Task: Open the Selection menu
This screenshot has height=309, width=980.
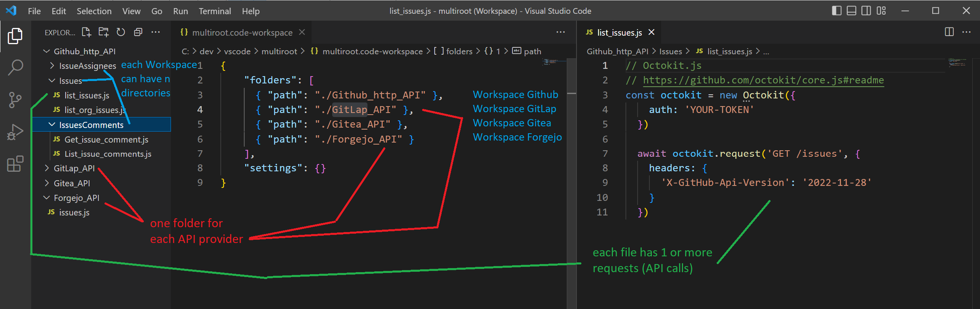Action: coord(94,11)
